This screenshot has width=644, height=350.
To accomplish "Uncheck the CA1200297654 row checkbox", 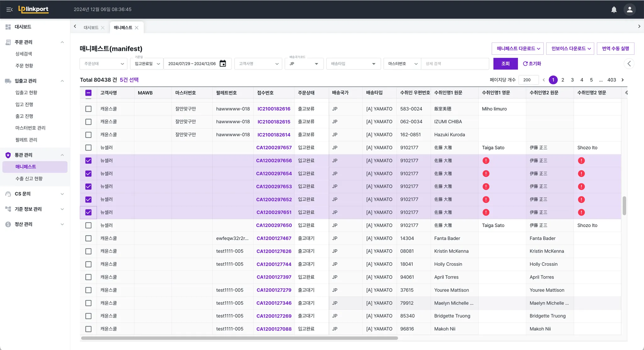I will pos(88,174).
